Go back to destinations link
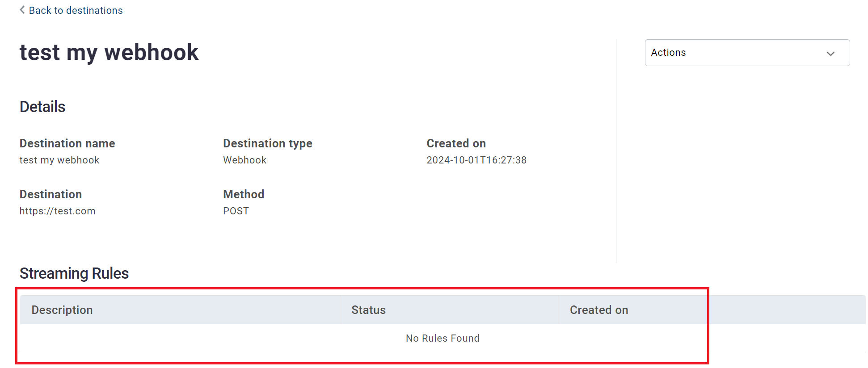This screenshot has height=368, width=868. tap(76, 10)
